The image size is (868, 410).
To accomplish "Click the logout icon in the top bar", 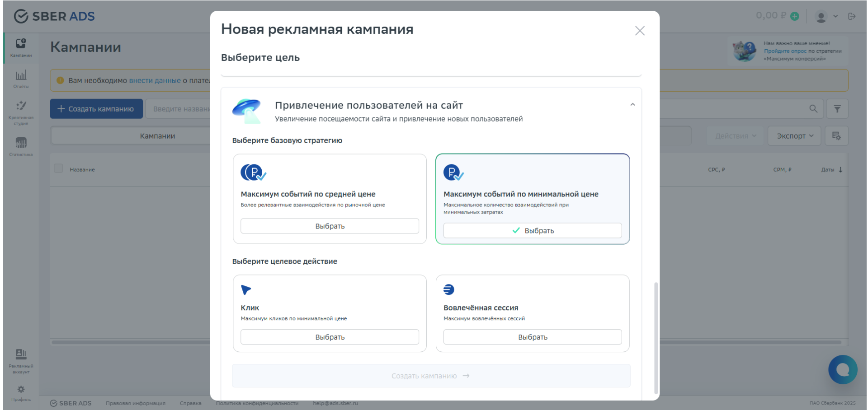I will pos(853,16).
